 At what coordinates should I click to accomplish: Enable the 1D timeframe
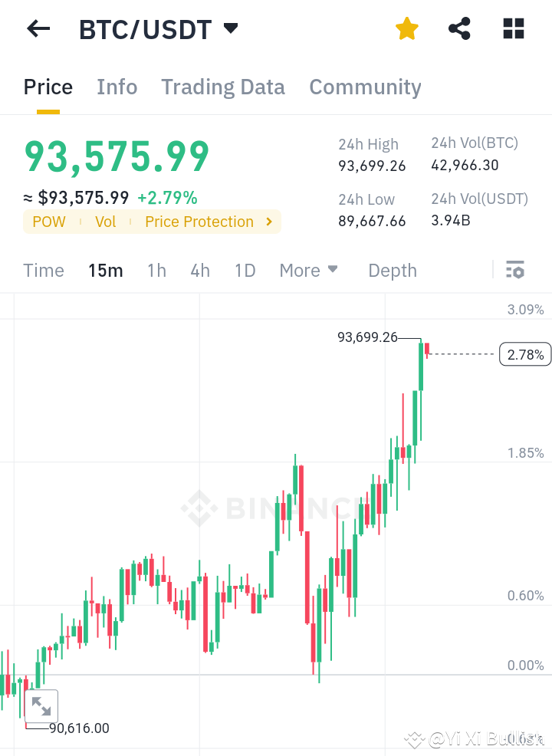pyautogui.click(x=245, y=270)
